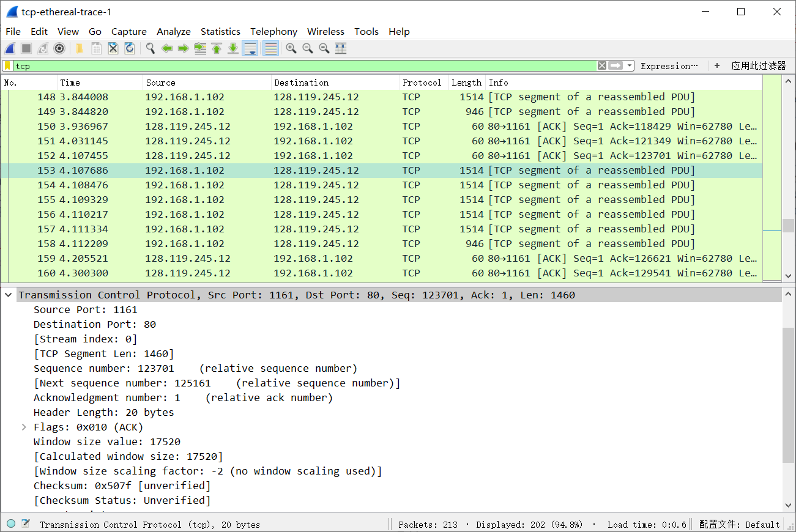Go forward in packet history arrow

[183, 48]
